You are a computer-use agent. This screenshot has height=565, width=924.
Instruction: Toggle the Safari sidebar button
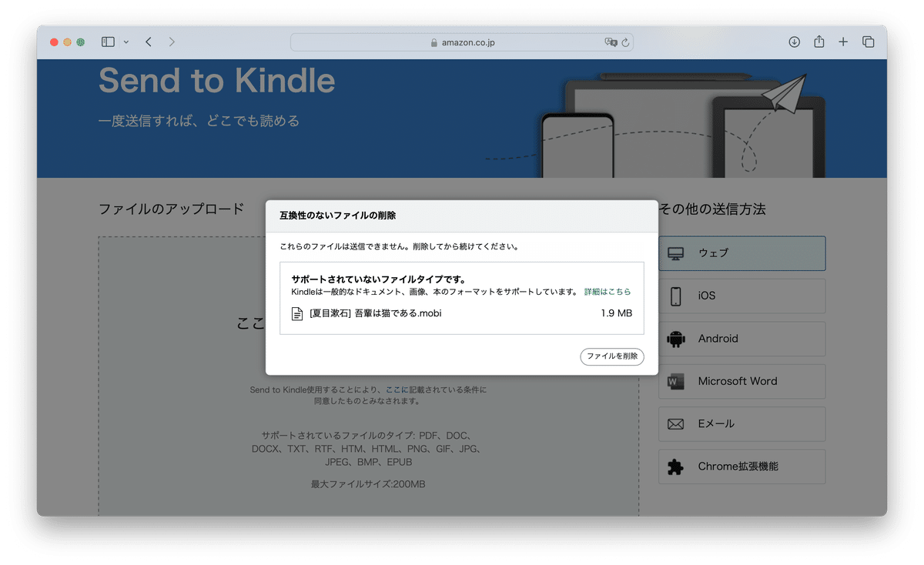[108, 42]
